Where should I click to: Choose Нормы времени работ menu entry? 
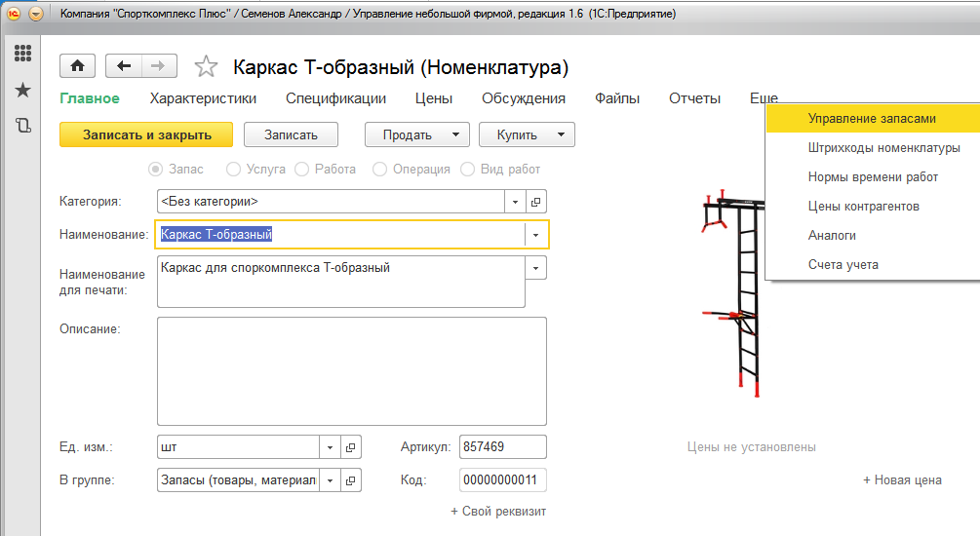point(873,177)
